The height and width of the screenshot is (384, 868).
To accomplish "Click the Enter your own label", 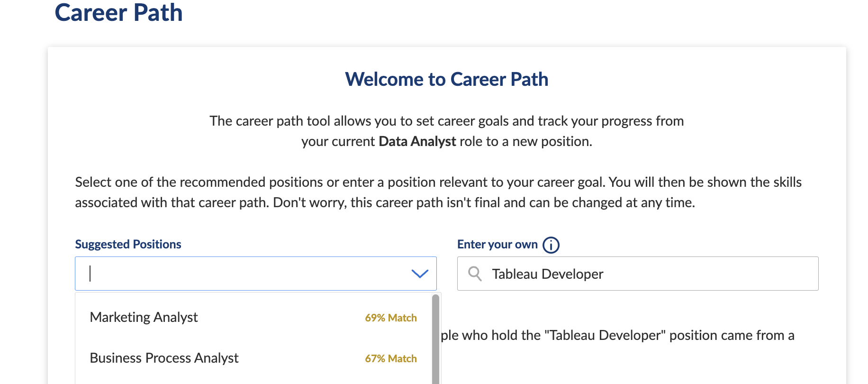I will click(497, 244).
